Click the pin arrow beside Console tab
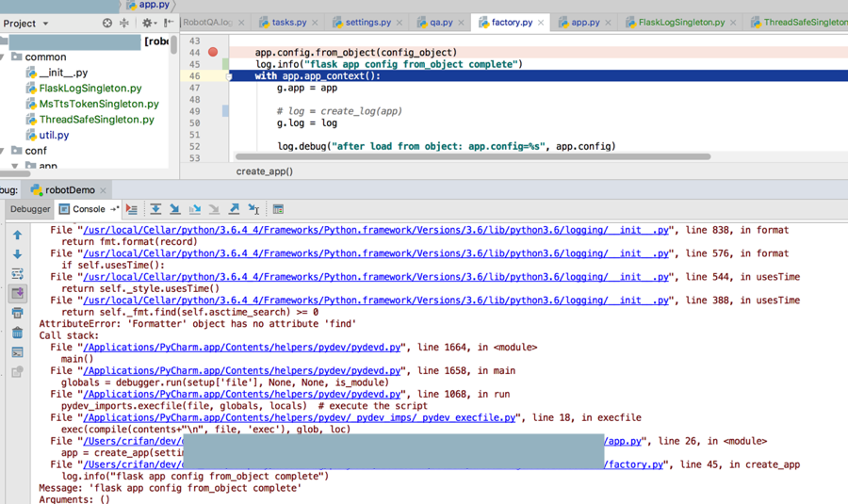 click(114, 209)
